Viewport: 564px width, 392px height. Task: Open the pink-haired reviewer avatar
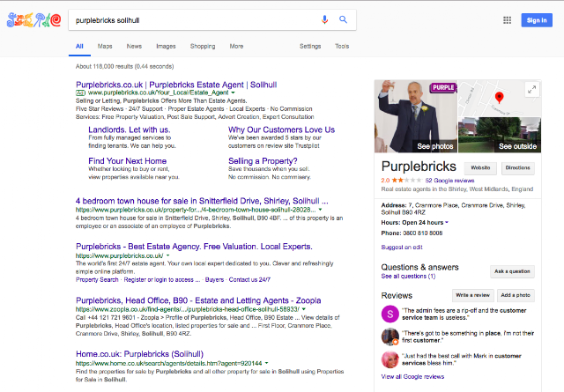[390, 359]
